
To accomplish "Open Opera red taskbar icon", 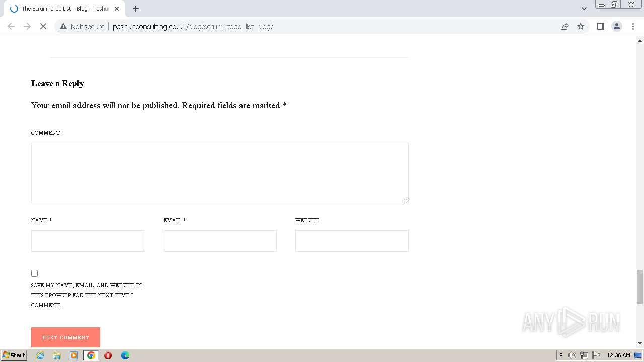I will coord(108,355).
